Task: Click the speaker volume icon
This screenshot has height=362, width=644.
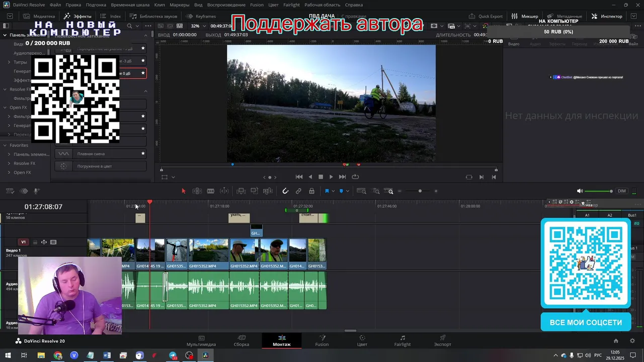Action: point(580,191)
